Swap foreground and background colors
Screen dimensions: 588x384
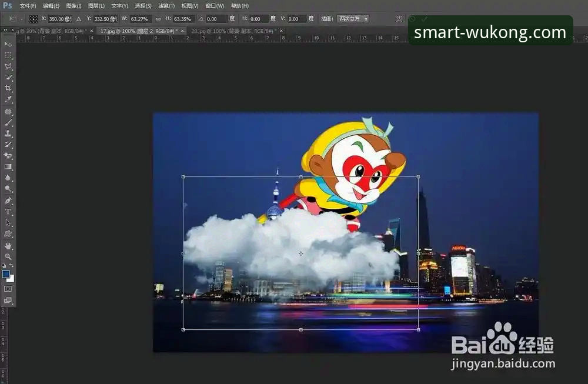(x=12, y=265)
